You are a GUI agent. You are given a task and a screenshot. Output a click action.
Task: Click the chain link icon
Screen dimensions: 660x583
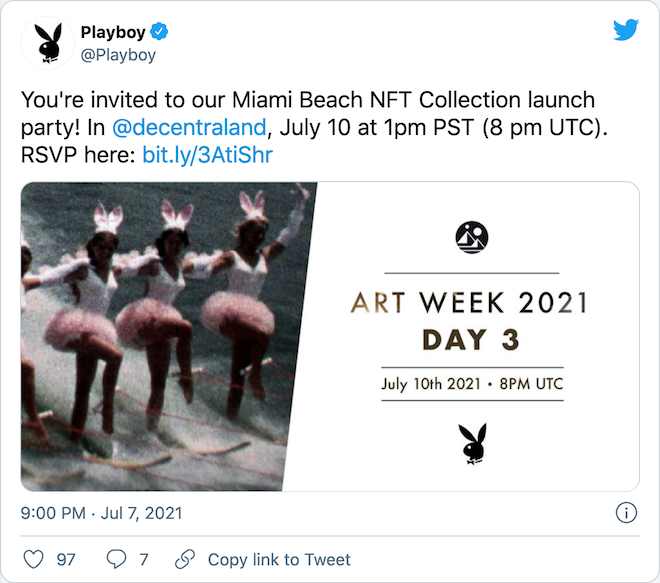[x=185, y=559]
